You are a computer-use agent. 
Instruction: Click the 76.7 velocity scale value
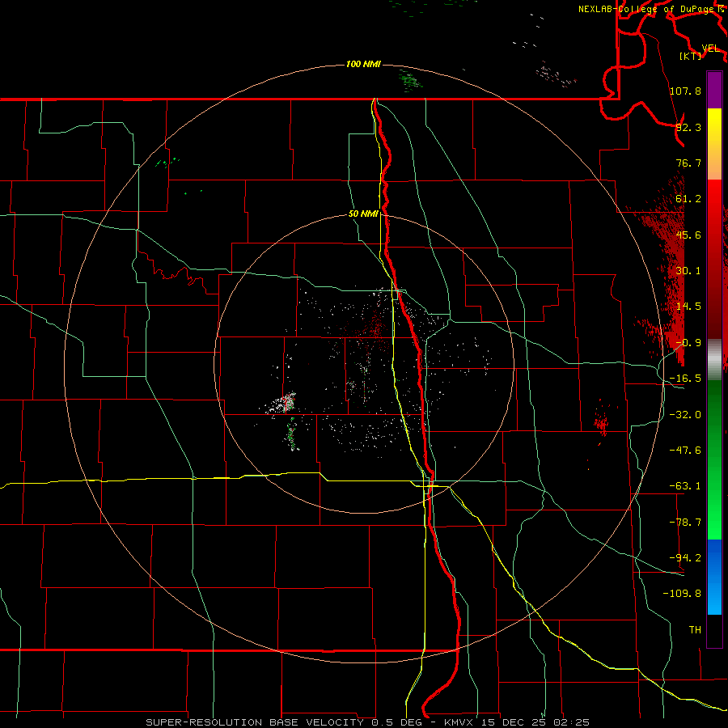coord(688,163)
